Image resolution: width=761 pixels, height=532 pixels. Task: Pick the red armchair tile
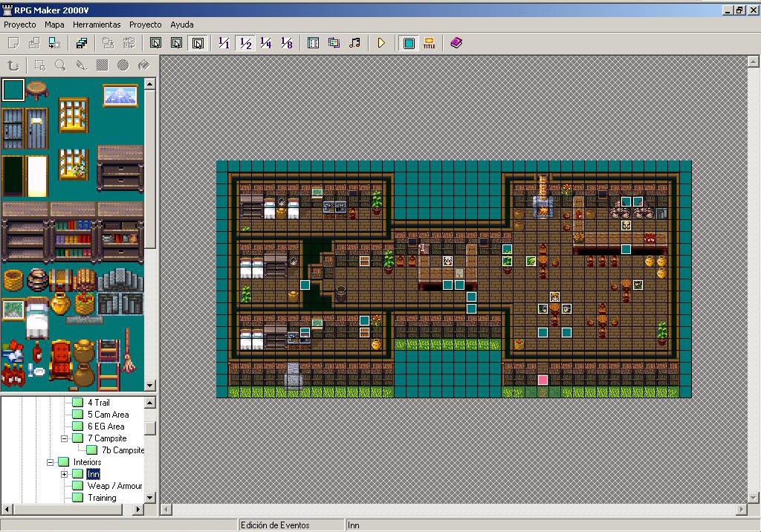(x=61, y=359)
